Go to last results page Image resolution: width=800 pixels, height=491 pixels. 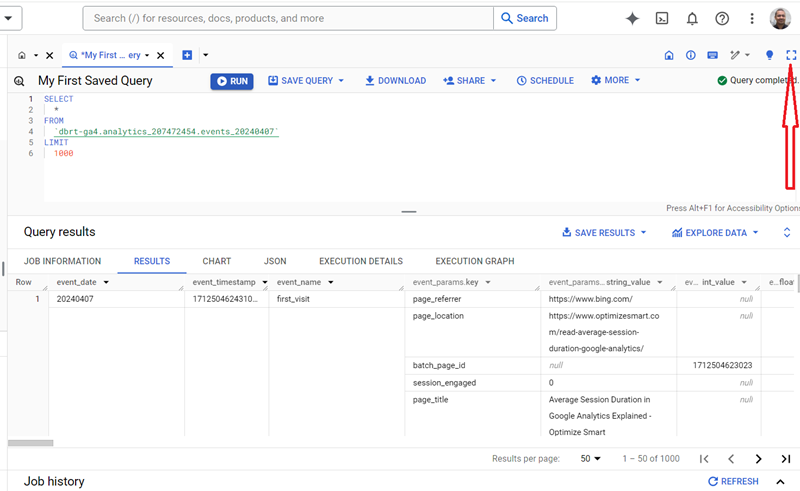[x=786, y=459]
